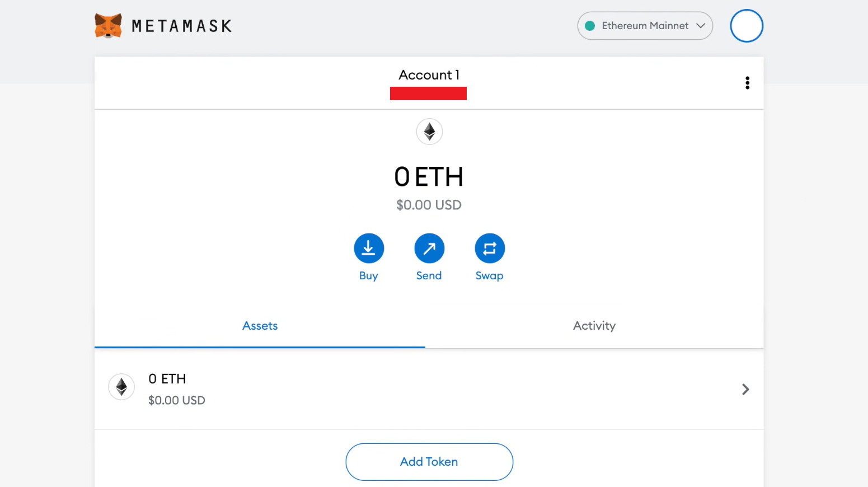This screenshot has width=868, height=487.
Task: Click the Send label below its icon
Action: click(x=429, y=275)
